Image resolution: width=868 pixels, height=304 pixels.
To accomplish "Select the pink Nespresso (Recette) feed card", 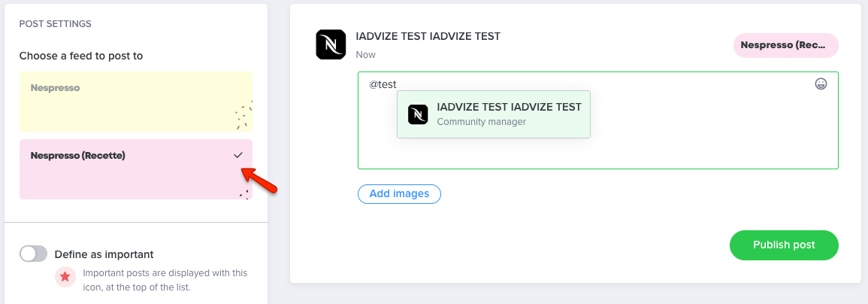I will click(x=136, y=169).
